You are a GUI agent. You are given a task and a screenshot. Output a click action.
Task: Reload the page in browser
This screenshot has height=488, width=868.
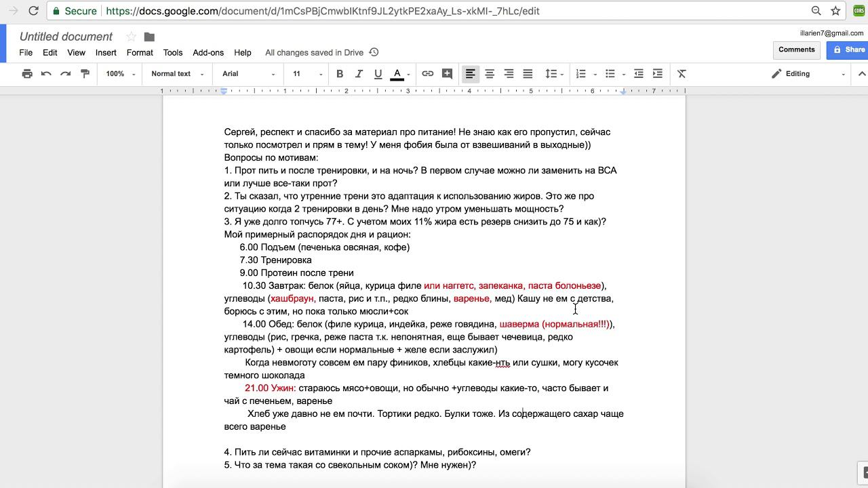(34, 11)
